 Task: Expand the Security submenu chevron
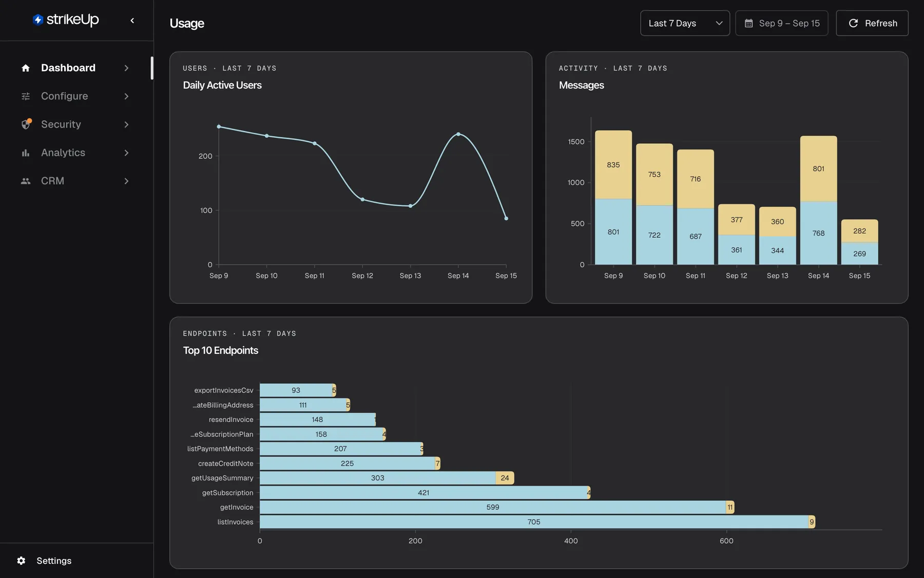click(x=126, y=124)
